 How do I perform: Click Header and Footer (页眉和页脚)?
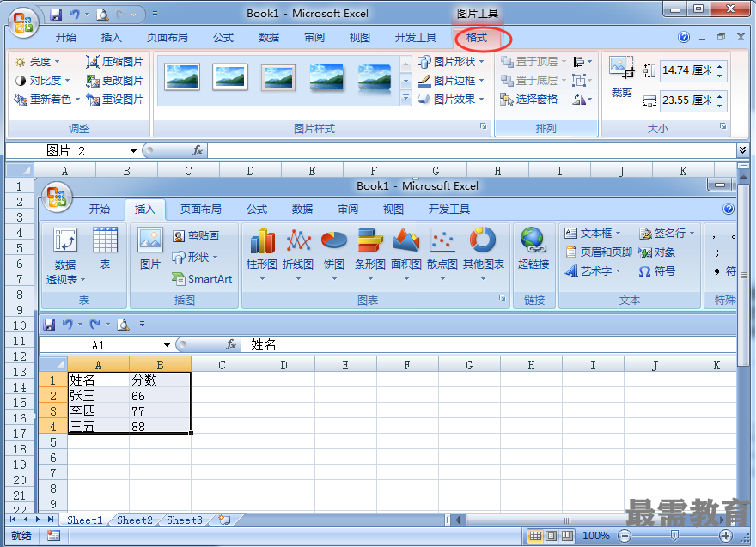(598, 252)
